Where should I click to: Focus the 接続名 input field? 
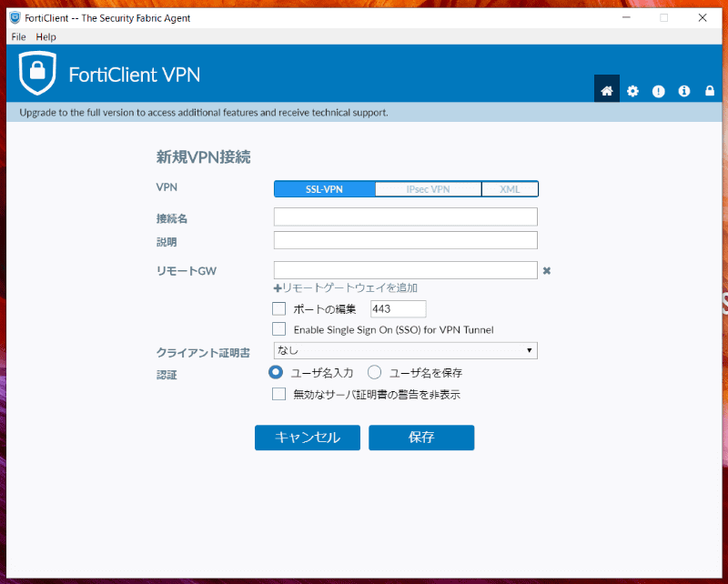(405, 216)
